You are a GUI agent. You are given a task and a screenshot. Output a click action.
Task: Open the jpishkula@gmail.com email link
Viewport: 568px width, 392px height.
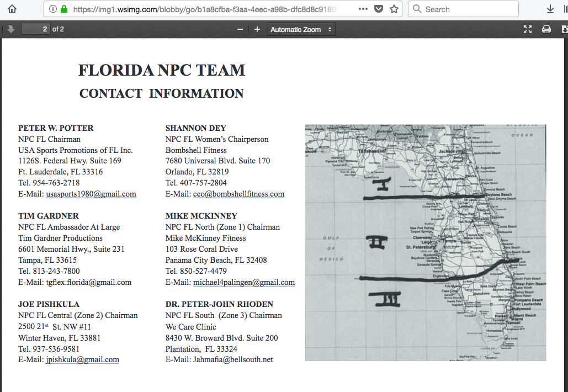[82, 360]
